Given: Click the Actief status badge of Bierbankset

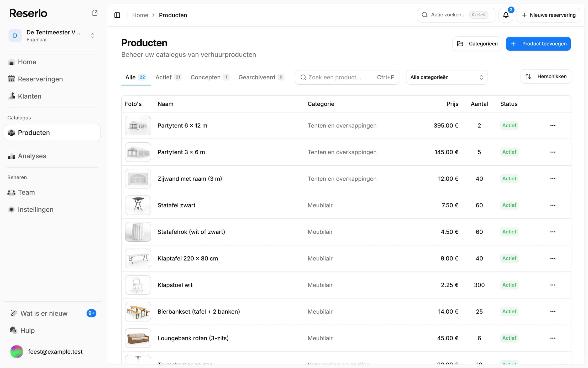Looking at the screenshot, I should [x=509, y=311].
